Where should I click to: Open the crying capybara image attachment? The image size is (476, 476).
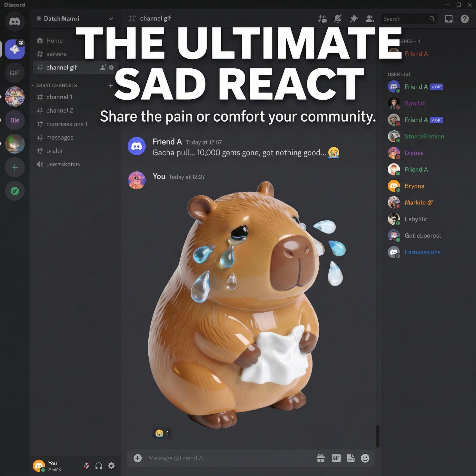pos(246,305)
